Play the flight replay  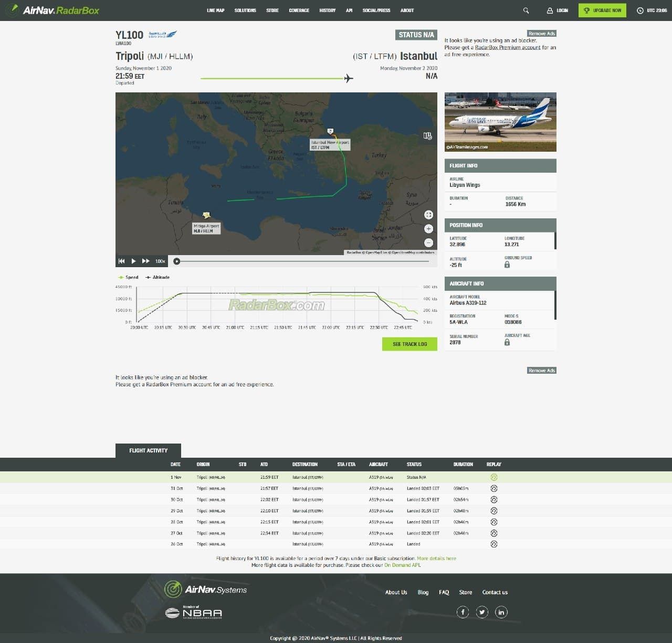133,261
